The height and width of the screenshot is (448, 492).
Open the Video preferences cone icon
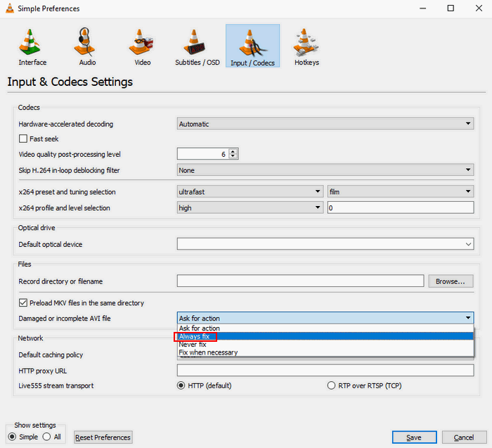click(x=141, y=42)
